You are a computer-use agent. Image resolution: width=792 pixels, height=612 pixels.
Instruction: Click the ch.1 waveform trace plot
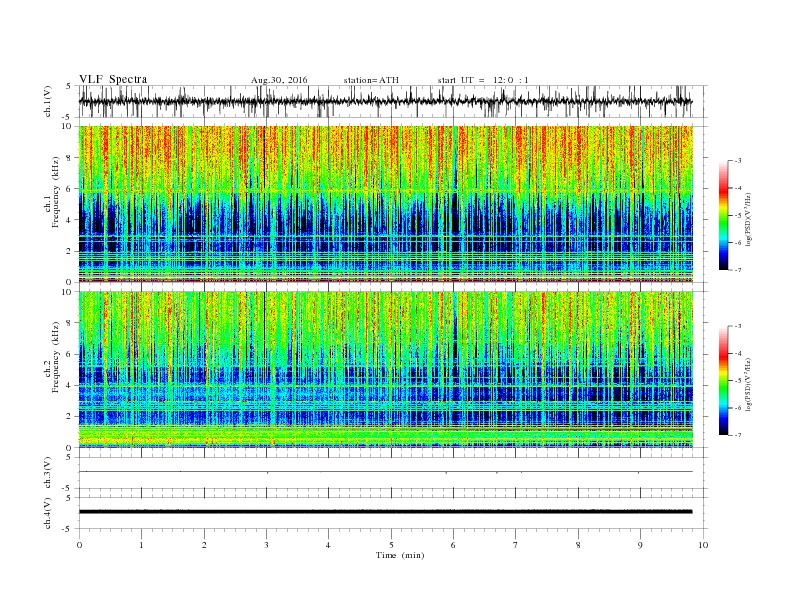coord(385,101)
